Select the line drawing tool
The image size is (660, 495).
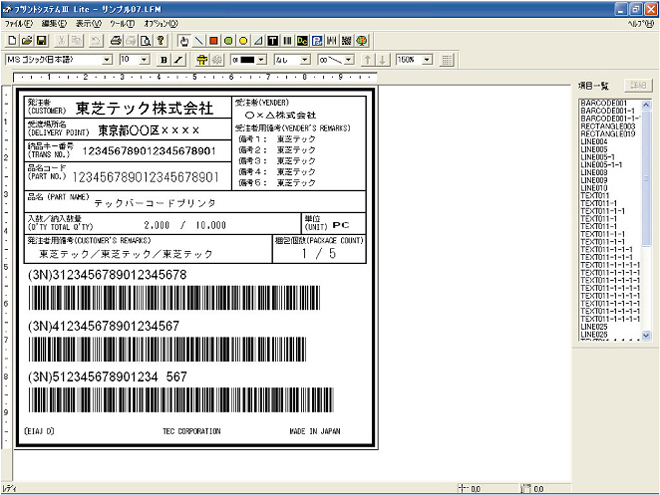pos(198,41)
